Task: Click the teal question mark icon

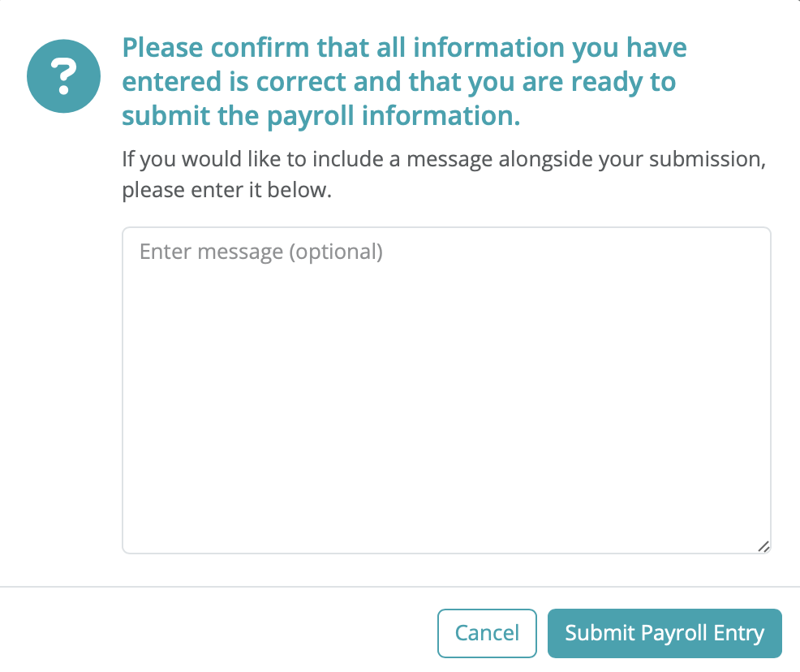Action: click(x=64, y=76)
